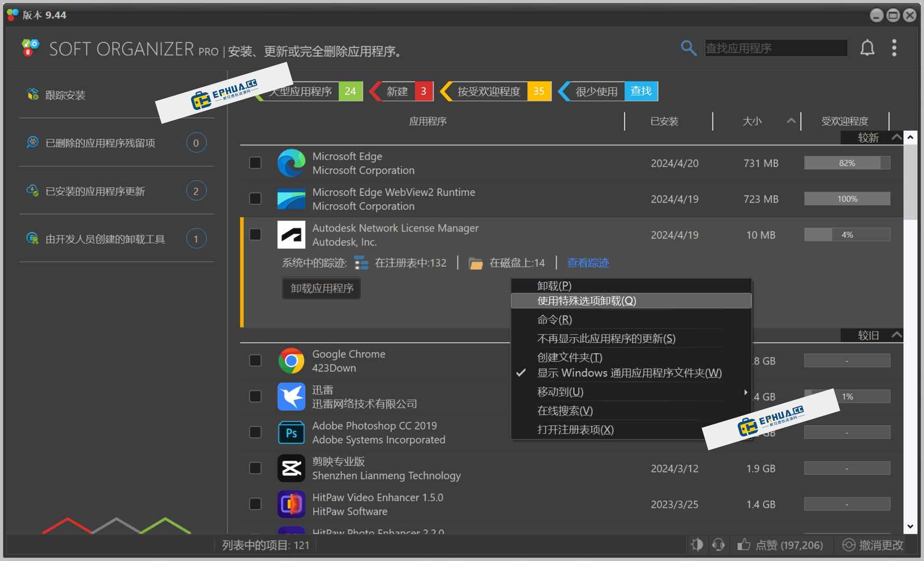The width and height of the screenshot is (924, 561).
Task: Filter by 按受欢迎程度 tag
Action: pos(495,91)
